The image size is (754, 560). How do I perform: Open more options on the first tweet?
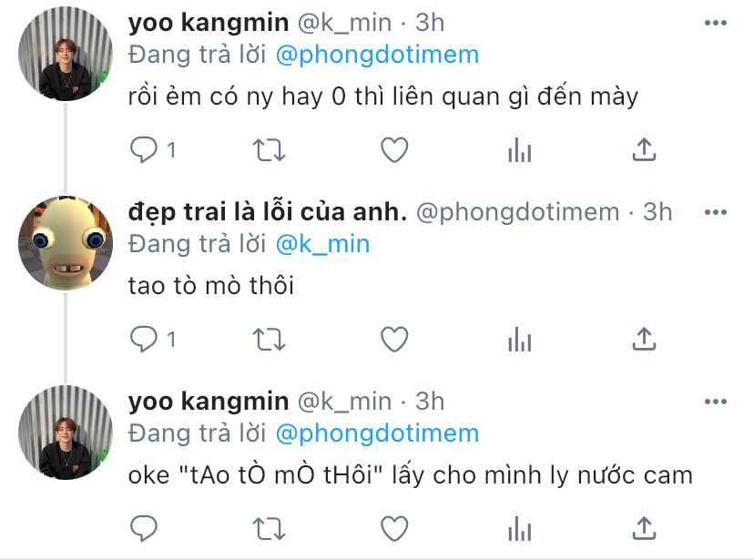pyautogui.click(x=716, y=23)
